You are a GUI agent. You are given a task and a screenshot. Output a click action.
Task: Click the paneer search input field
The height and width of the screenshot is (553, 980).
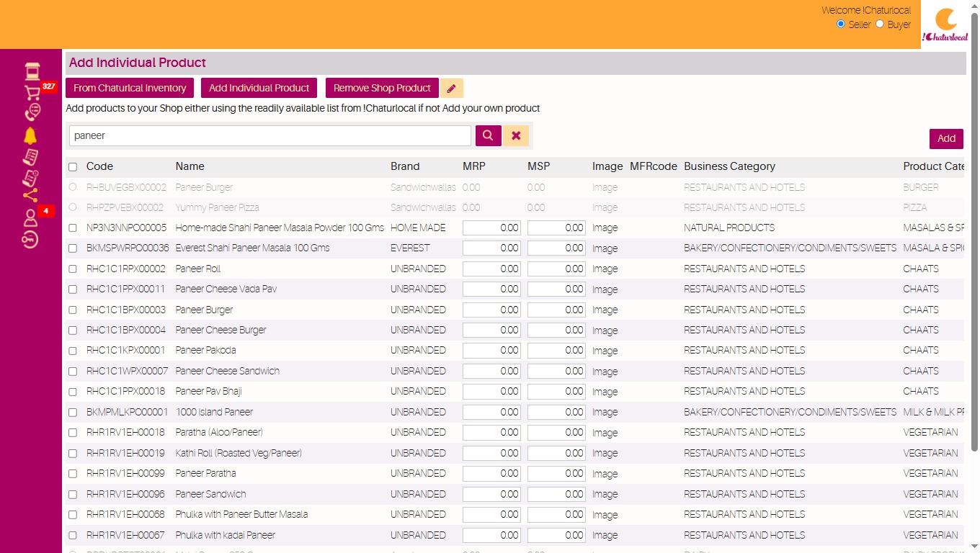click(x=270, y=135)
